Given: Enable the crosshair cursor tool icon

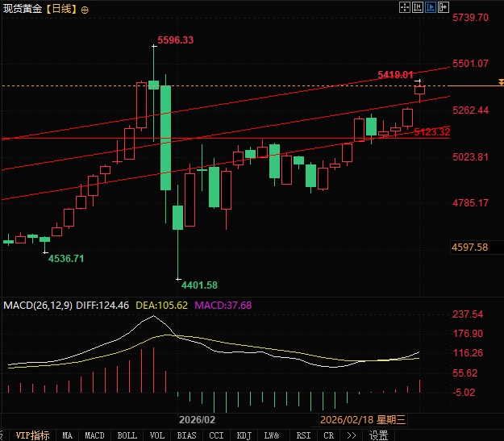Looking at the screenshot, I should pyautogui.click(x=405, y=7).
